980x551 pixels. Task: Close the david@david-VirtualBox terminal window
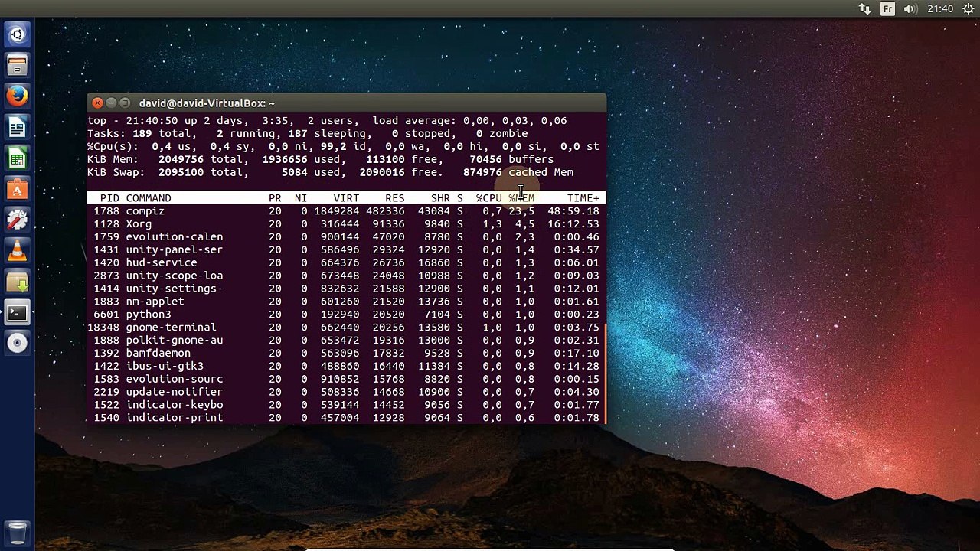[x=97, y=103]
